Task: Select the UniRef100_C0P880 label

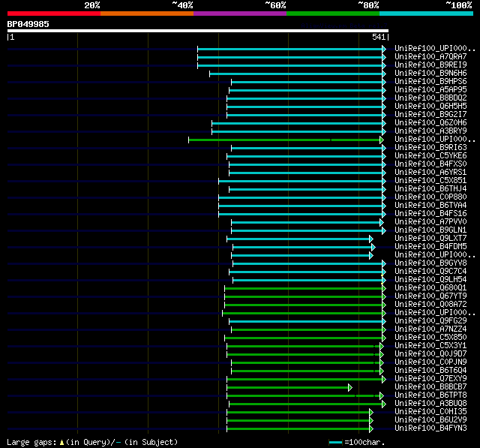Action: pyautogui.click(x=430, y=197)
